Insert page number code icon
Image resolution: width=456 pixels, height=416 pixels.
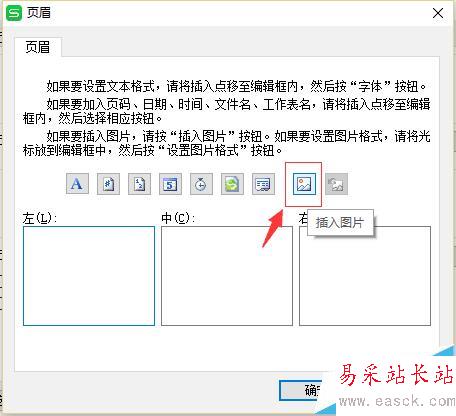[x=108, y=184]
